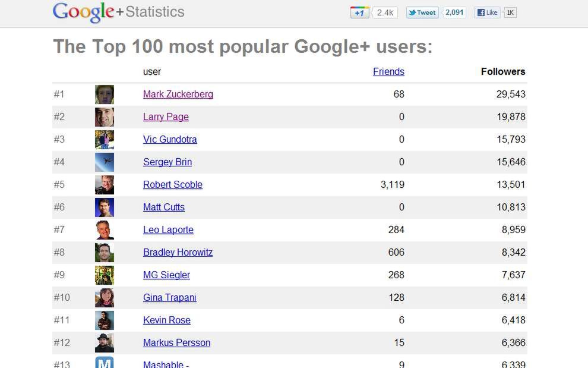Click Robert Scoble's friends count 3,119
The height and width of the screenshot is (368, 588).
click(x=392, y=184)
